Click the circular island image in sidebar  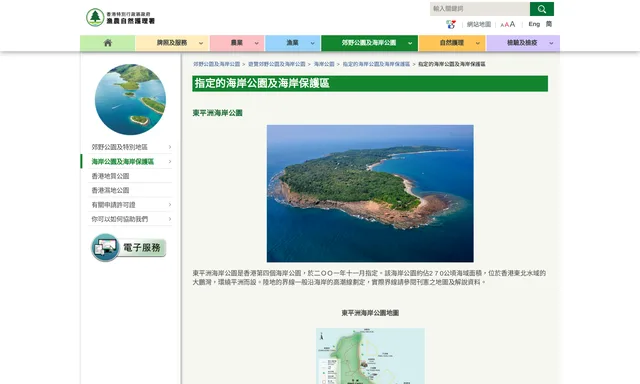click(x=130, y=99)
